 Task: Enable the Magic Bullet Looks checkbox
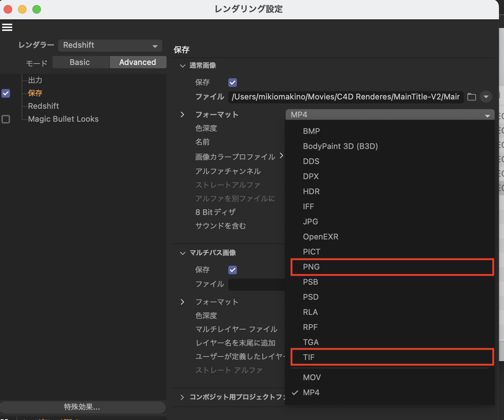click(x=6, y=119)
